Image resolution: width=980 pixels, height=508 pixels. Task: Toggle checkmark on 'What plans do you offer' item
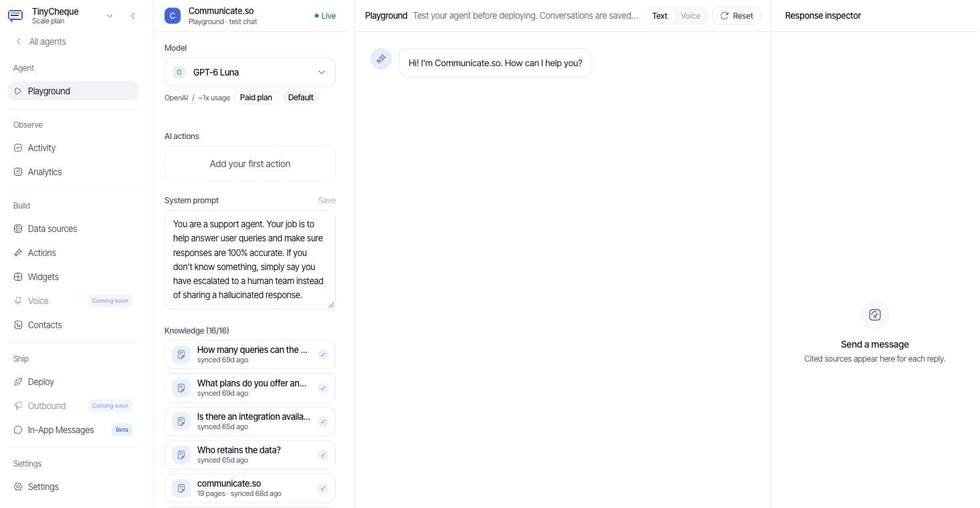[x=323, y=388]
